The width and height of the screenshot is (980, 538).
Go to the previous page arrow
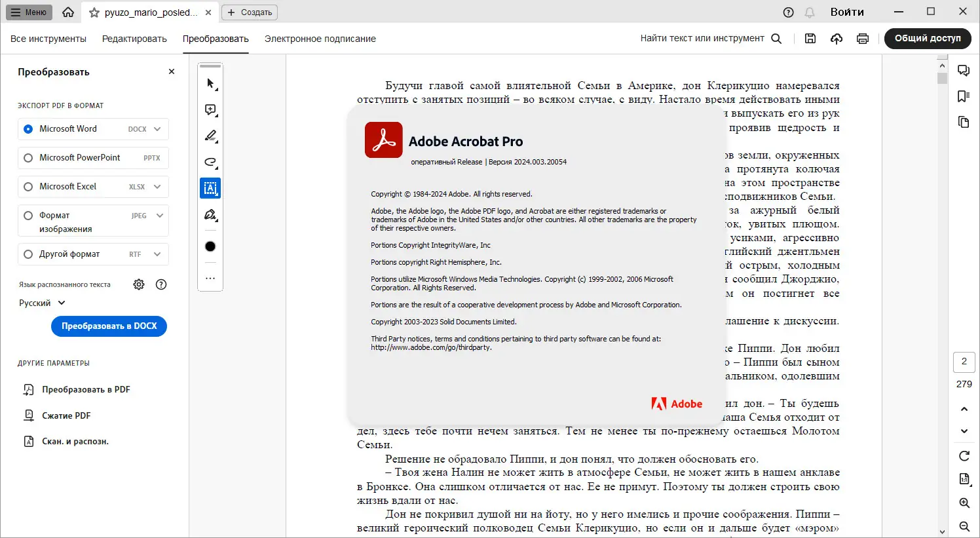(964, 409)
